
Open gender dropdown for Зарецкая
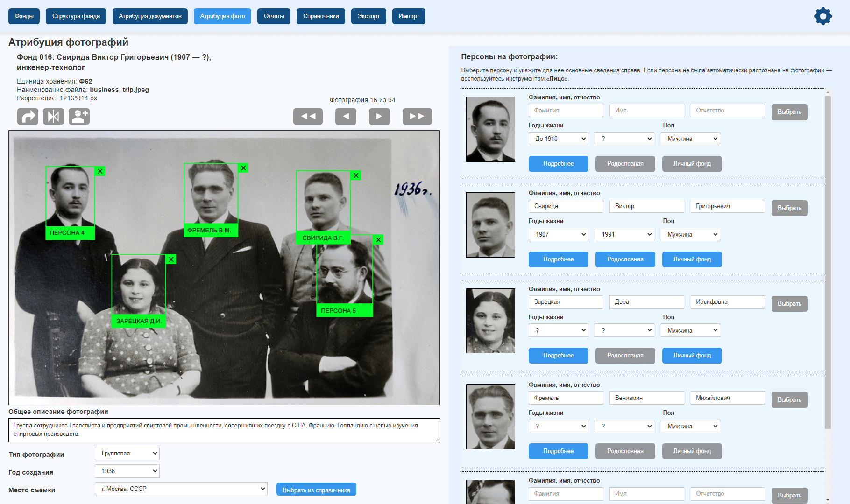click(690, 330)
